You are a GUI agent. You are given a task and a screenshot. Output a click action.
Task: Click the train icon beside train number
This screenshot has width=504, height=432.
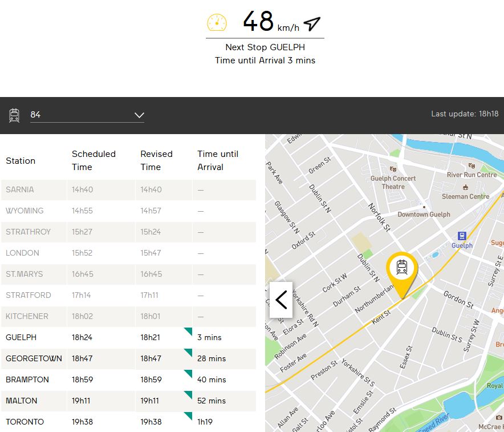(15, 115)
